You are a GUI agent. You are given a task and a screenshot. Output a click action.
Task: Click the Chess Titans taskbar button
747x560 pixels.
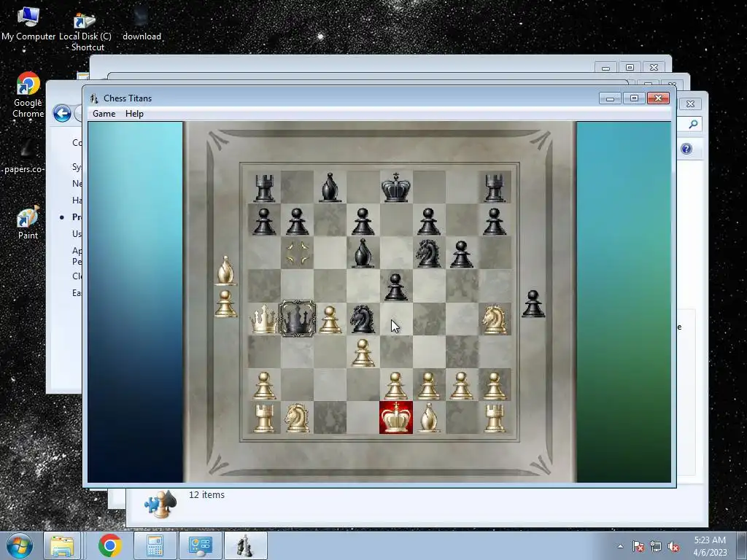[245, 545]
